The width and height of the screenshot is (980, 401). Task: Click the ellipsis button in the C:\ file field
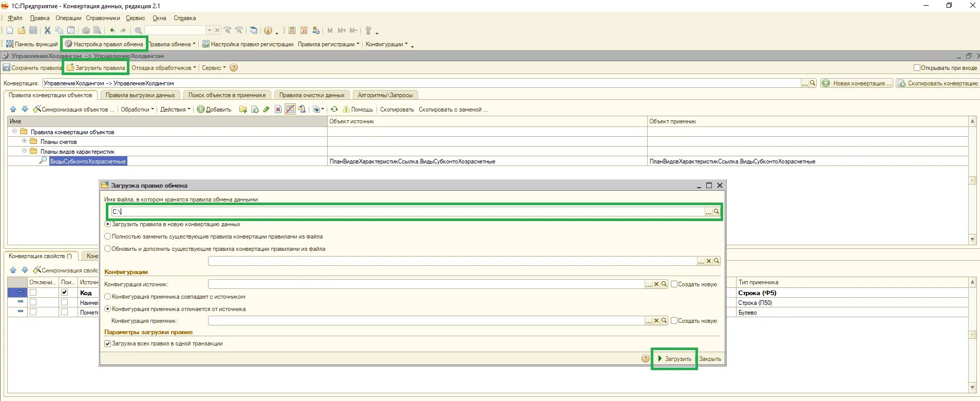[708, 211]
